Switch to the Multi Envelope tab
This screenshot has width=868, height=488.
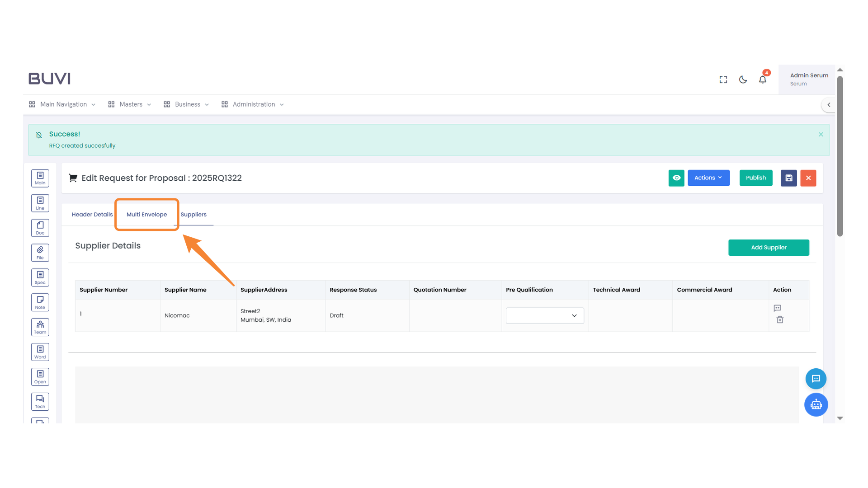(146, 215)
